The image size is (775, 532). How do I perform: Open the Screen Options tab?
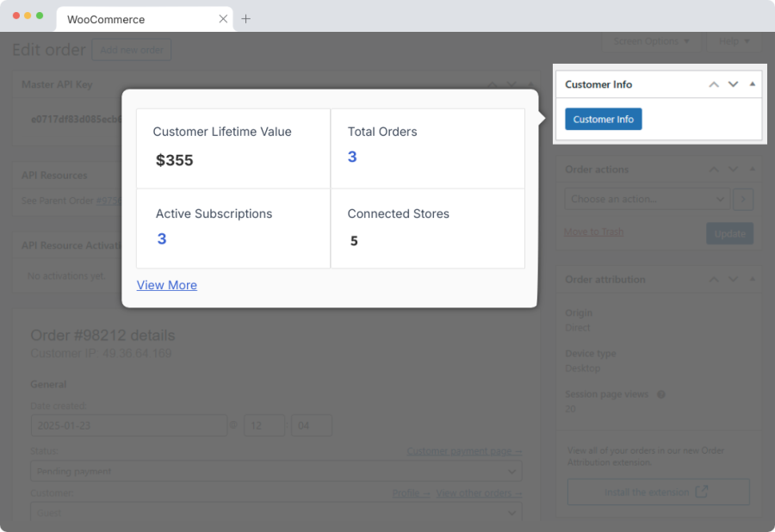pyautogui.click(x=652, y=41)
